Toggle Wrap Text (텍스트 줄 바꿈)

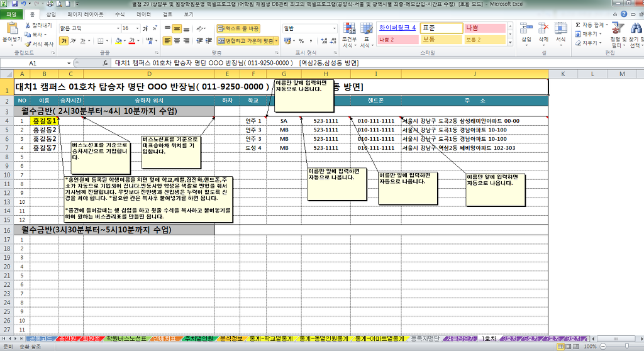pos(238,28)
